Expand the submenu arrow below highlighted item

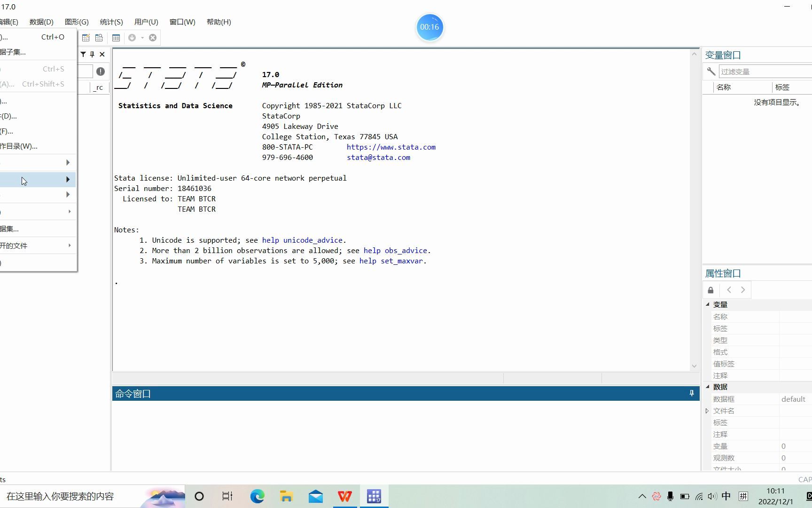click(68, 195)
